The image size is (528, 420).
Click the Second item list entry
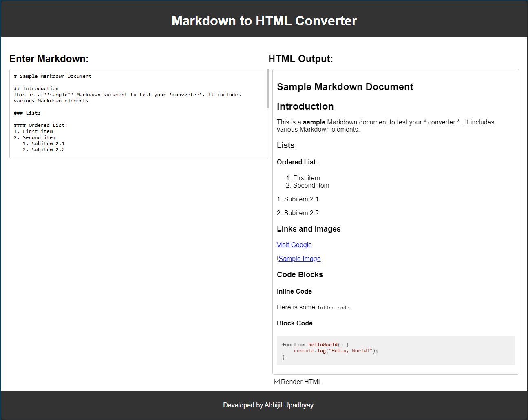pos(311,185)
